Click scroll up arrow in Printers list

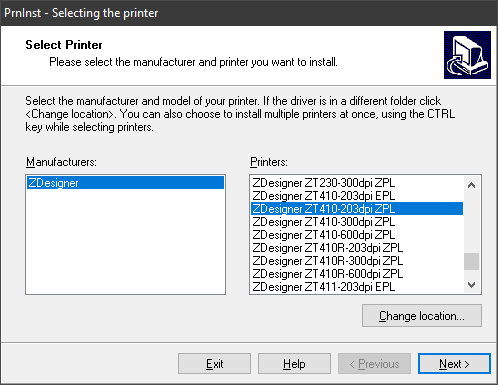471,185
